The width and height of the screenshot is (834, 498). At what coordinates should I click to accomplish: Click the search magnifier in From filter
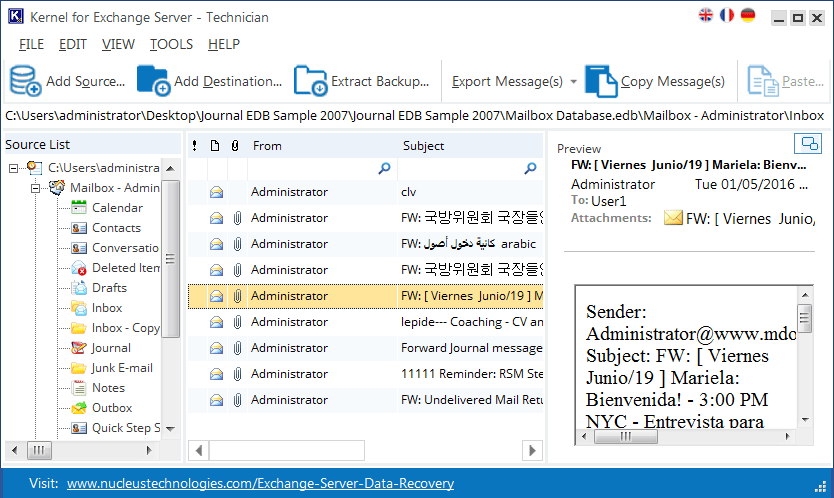[x=384, y=169]
